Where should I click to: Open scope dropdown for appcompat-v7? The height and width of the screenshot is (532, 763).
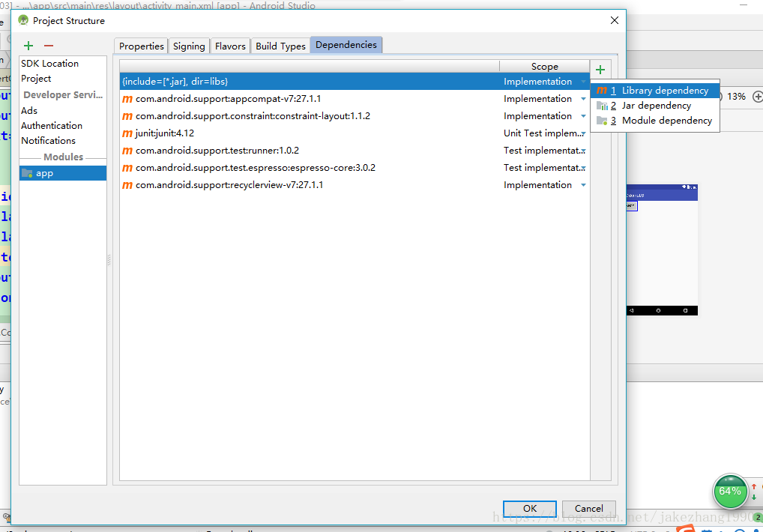tap(583, 99)
